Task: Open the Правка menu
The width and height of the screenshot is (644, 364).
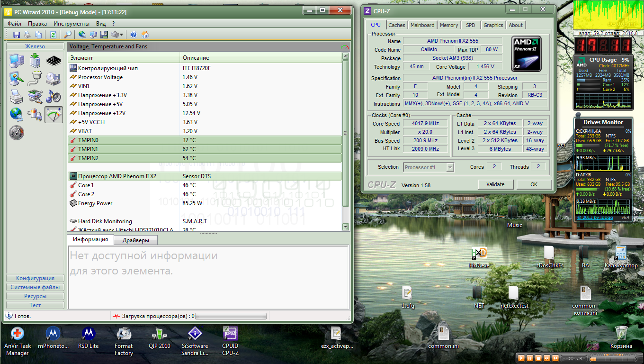Action: 37,24
